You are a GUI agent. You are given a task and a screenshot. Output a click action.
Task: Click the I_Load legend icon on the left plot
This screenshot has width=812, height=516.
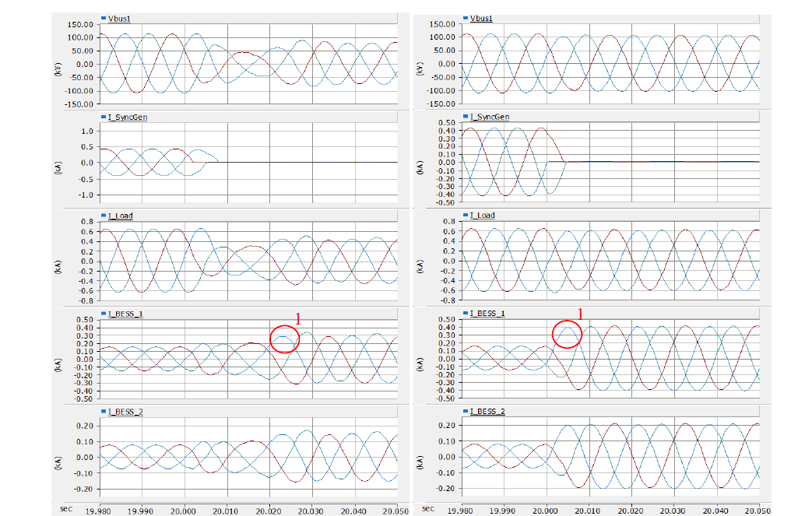102,216
